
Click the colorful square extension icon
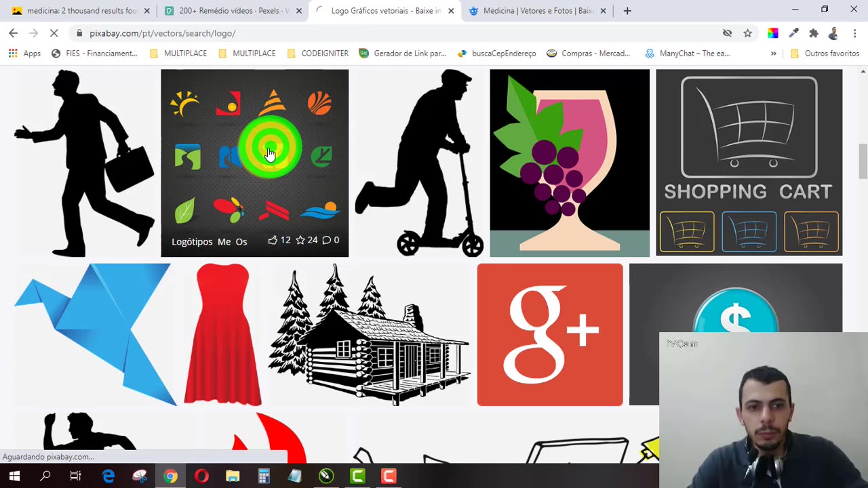pyautogui.click(x=772, y=33)
